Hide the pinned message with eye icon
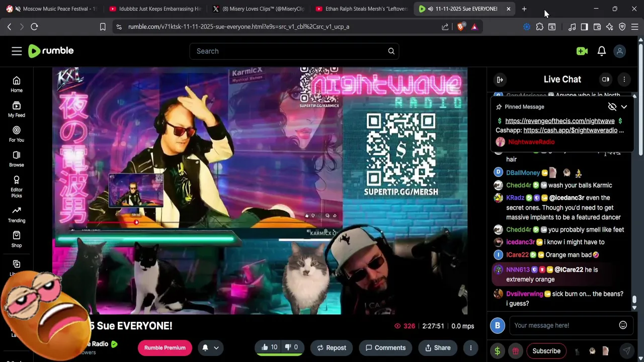Screen dimensions: 644x362 pos(612,107)
